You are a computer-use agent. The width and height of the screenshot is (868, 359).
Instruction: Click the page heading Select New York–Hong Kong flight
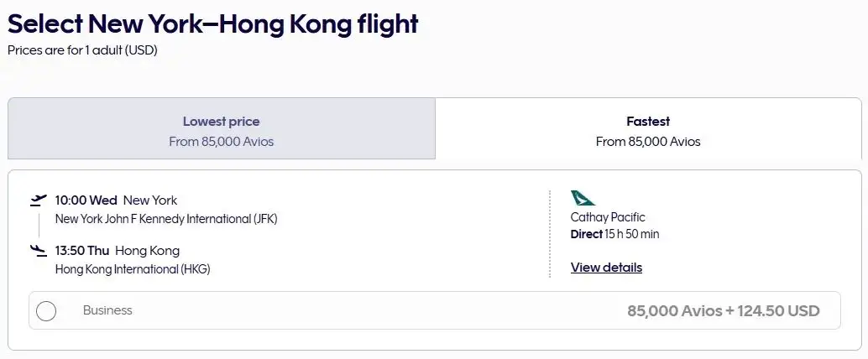coord(213,23)
